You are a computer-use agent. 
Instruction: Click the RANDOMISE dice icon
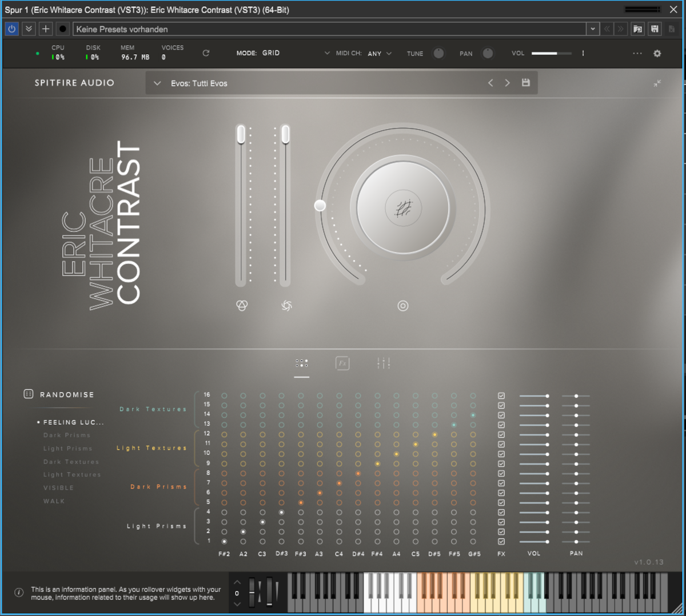coord(28,394)
